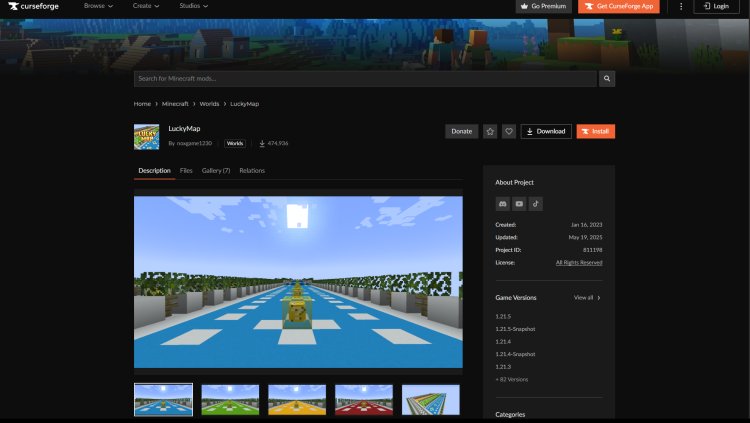Click the Worlds category tag
The image size is (750, 423).
(235, 143)
